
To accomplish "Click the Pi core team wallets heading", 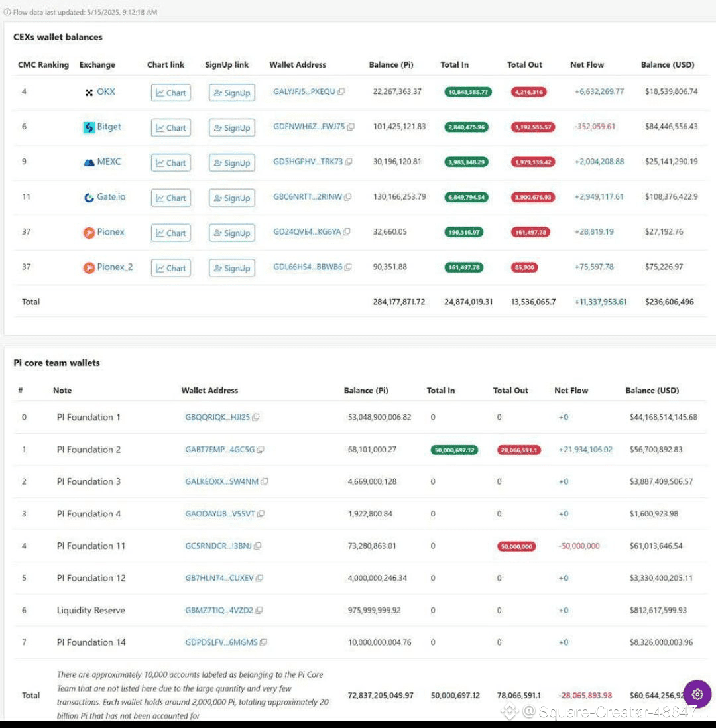I will tap(56, 363).
